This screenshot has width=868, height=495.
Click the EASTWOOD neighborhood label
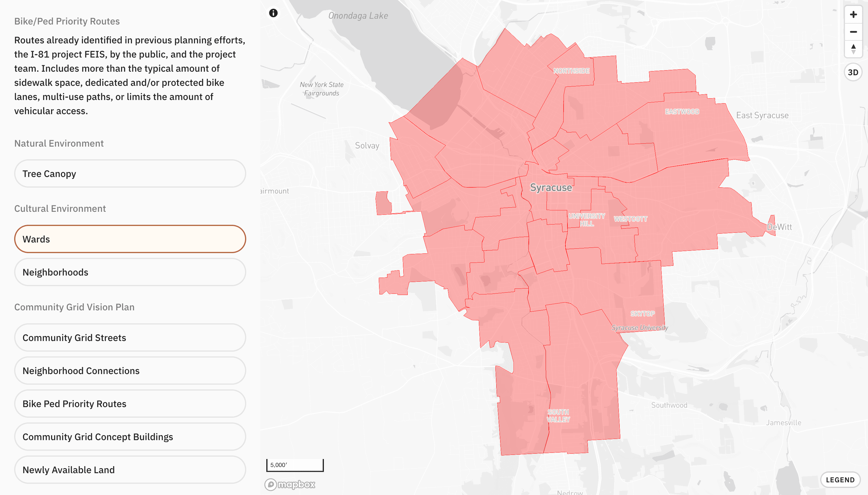(682, 112)
